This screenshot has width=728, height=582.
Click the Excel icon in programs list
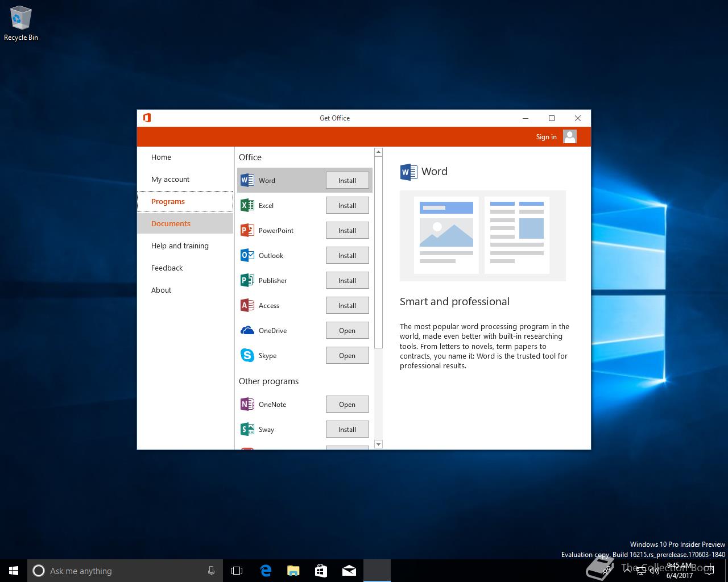247,205
